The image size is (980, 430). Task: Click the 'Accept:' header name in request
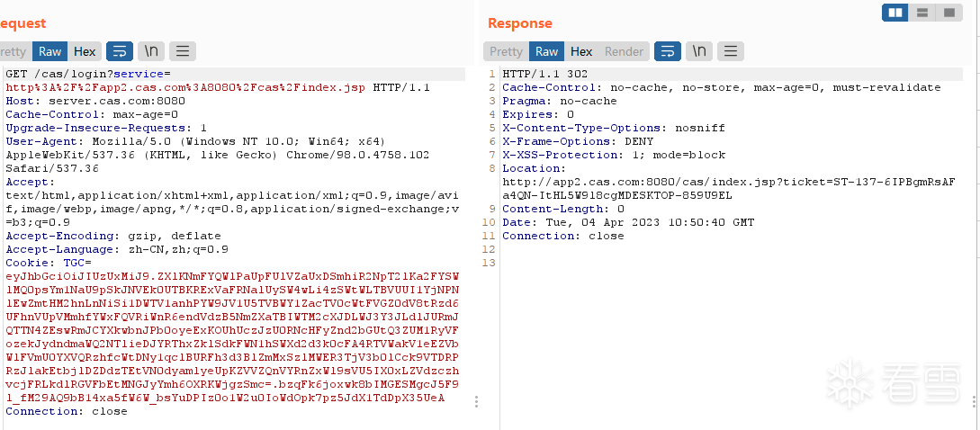[31, 182]
